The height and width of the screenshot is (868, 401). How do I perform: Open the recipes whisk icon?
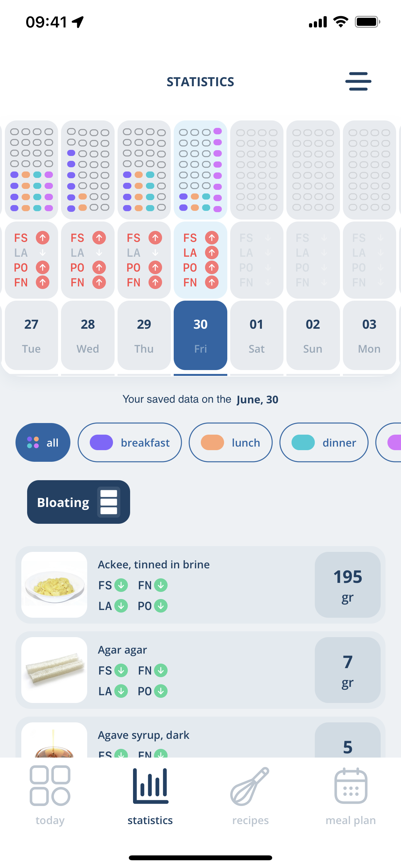[250, 786]
